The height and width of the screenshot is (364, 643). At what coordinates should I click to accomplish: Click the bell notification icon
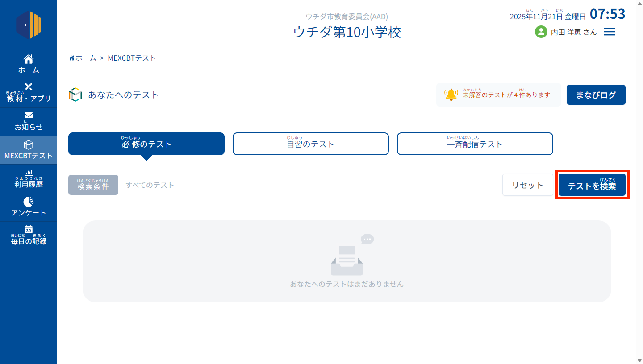point(451,95)
